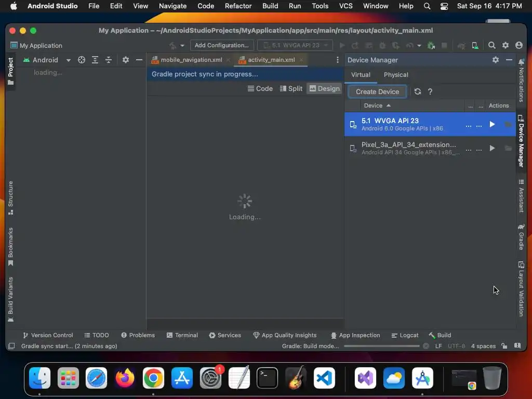Open the Logcat tool window

[405, 335]
